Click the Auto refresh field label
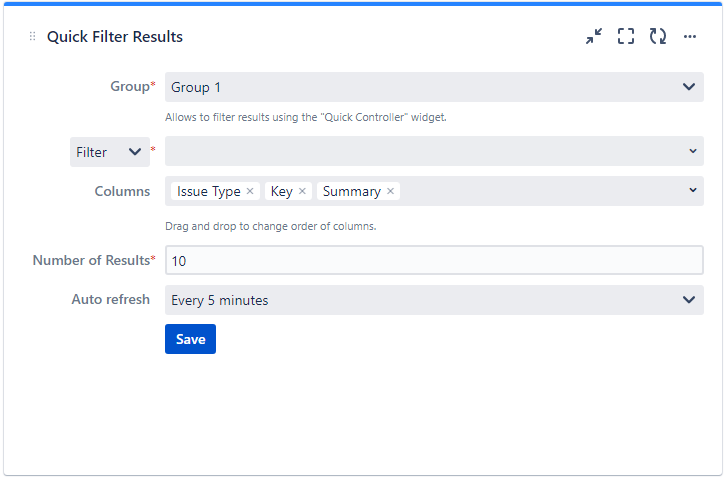The width and height of the screenshot is (726, 480). (x=110, y=300)
